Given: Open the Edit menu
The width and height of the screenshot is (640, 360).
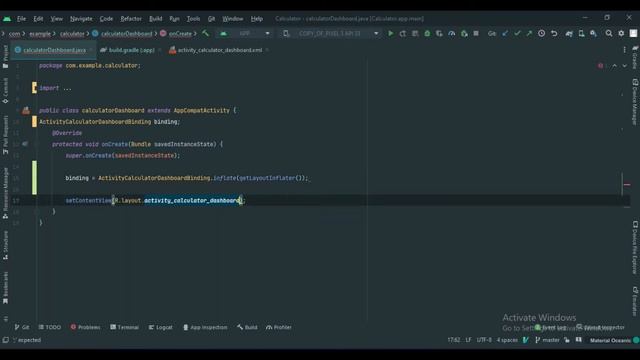Looking at the screenshot, I should click(x=38, y=19).
